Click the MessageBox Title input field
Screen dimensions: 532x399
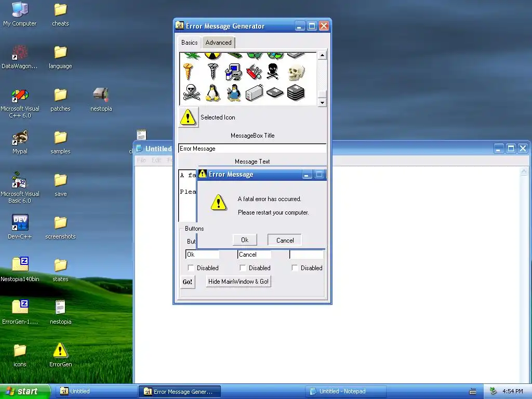252,148
